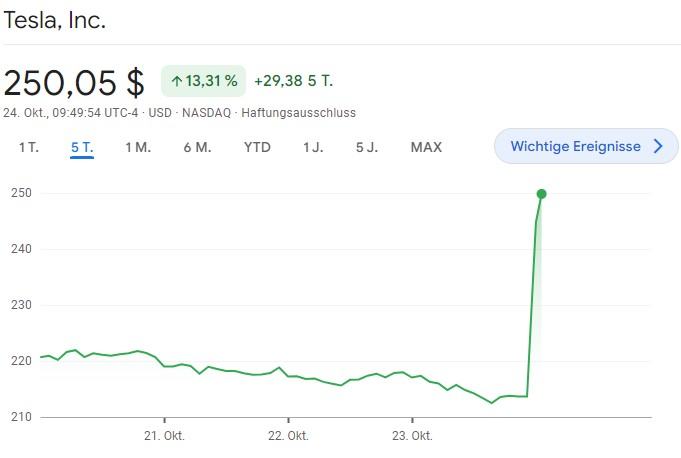Screen dimensions: 681x458
Task: Select the 5 T. range tab
Action: tap(82, 147)
